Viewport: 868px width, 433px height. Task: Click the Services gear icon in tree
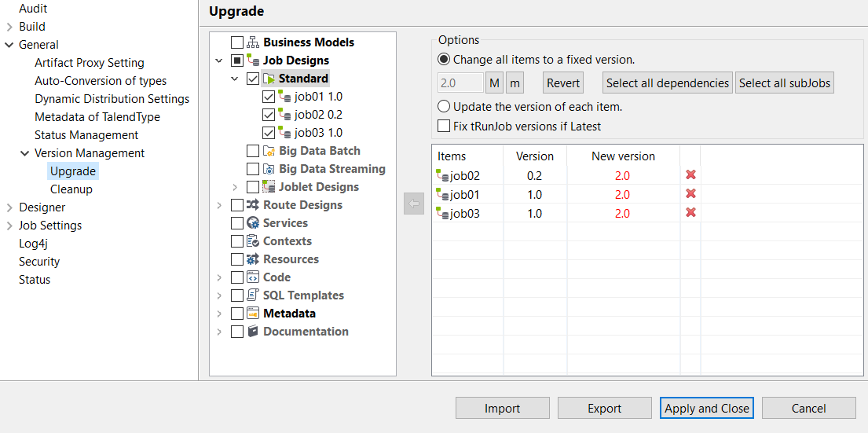click(253, 223)
